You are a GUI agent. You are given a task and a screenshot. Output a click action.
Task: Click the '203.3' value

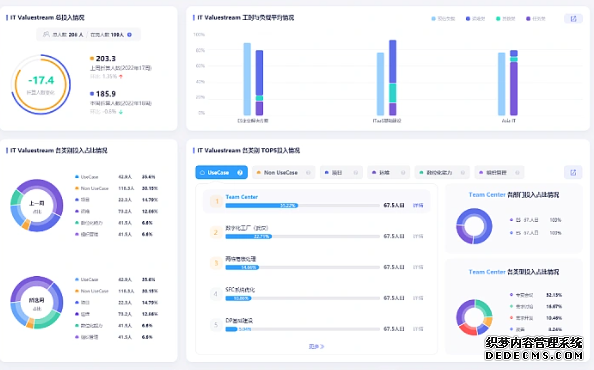point(105,59)
